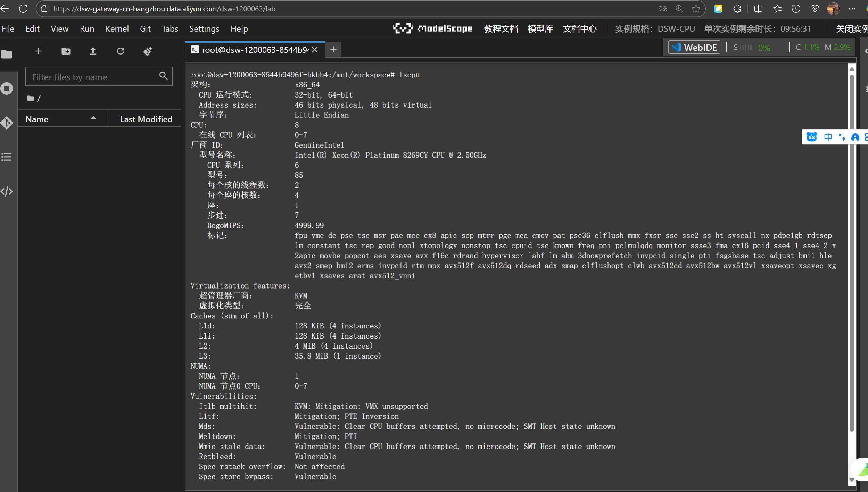Launch WebIDE with the WebIDE button
The width and height of the screenshot is (868, 492).
point(693,47)
